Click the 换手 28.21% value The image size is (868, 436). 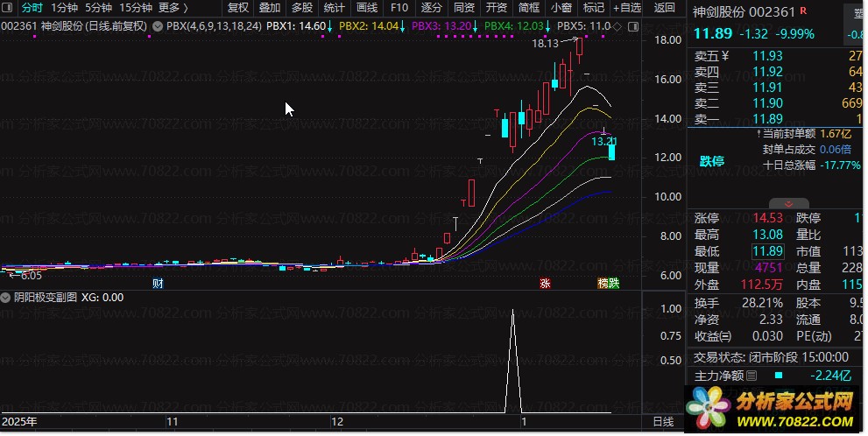(x=762, y=303)
